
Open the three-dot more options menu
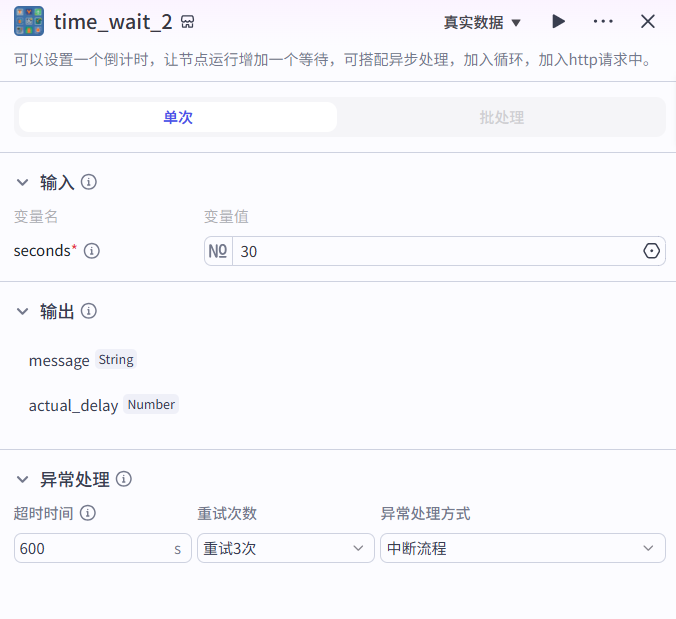(x=603, y=21)
